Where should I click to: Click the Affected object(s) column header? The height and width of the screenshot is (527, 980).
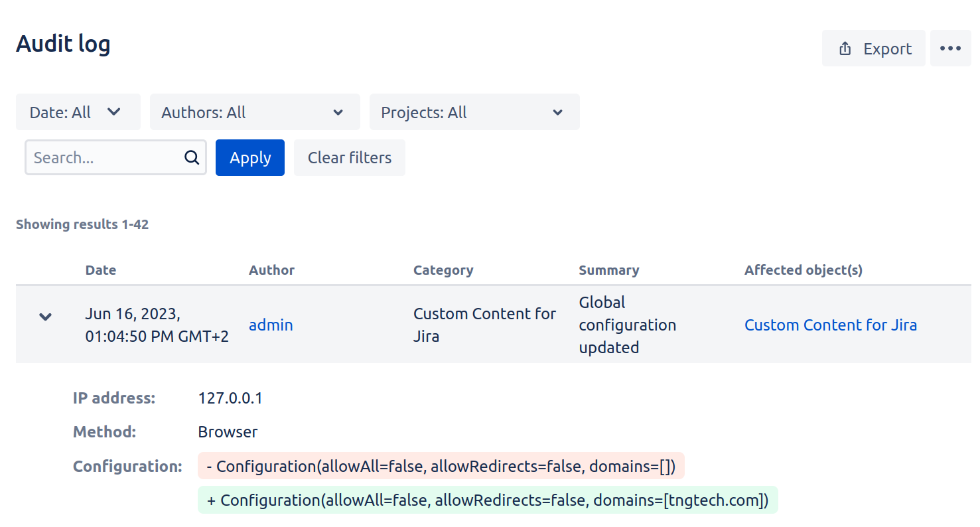[x=803, y=270]
